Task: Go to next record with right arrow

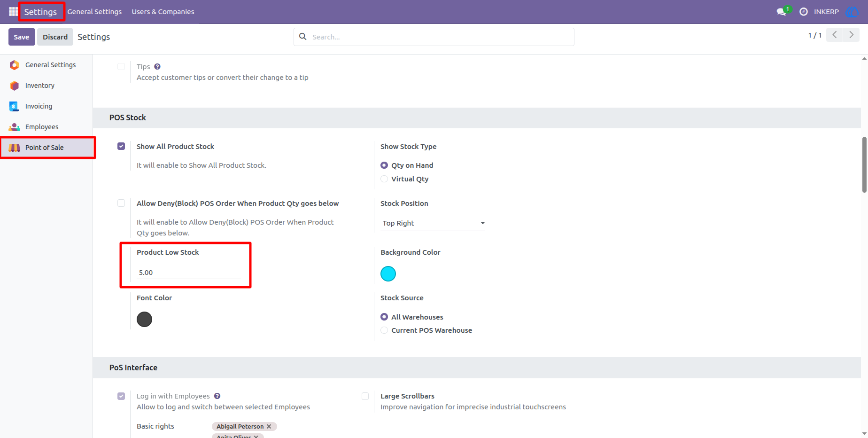Action: pos(851,35)
